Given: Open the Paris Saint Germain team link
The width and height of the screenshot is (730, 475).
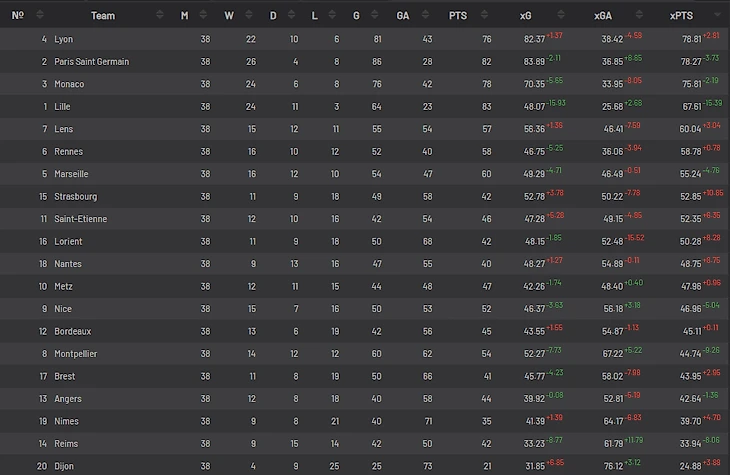Looking at the screenshot, I should (92, 61).
